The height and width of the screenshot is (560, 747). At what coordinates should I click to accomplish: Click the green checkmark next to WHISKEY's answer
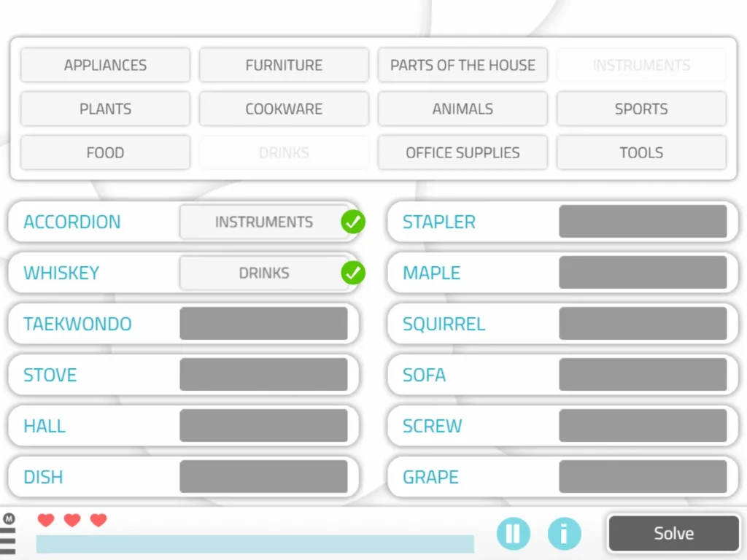coord(354,273)
